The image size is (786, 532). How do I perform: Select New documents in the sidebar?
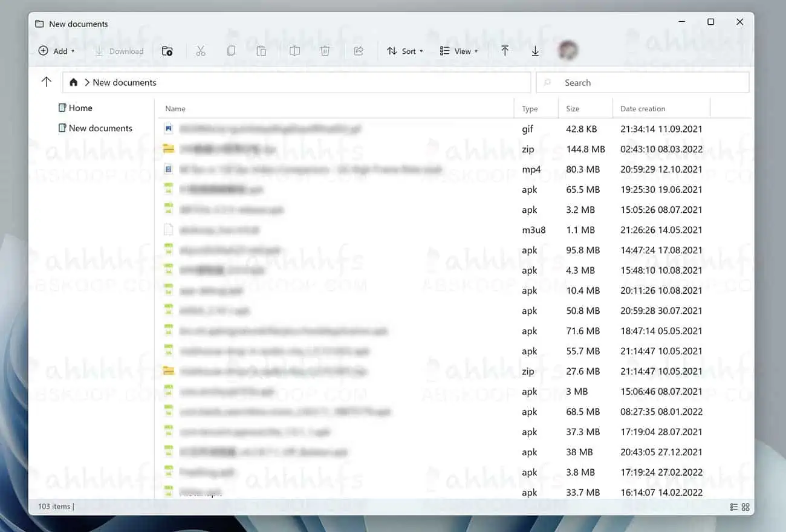pos(100,128)
